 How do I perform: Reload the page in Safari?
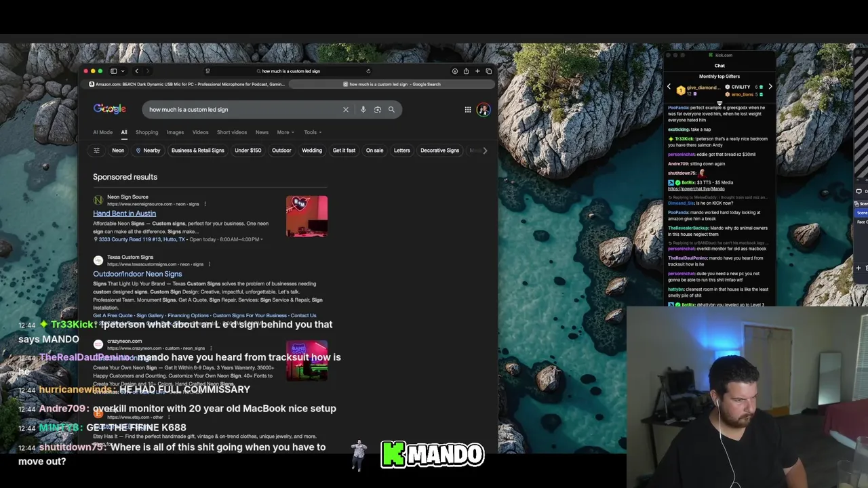368,71
